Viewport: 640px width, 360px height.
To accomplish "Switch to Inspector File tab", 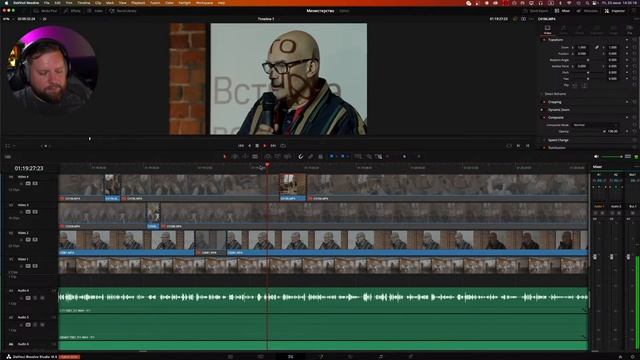I will (x=629, y=29).
